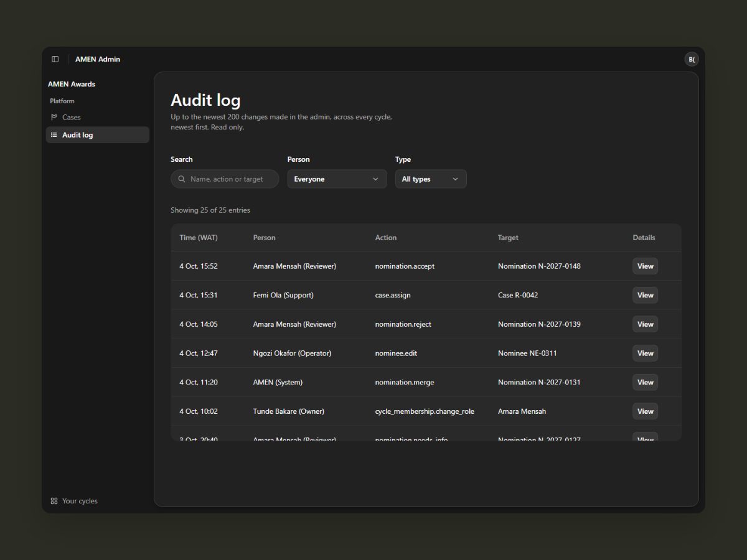View details for Nominee NE-0311 entry
This screenshot has height=560, width=747.
[645, 353]
